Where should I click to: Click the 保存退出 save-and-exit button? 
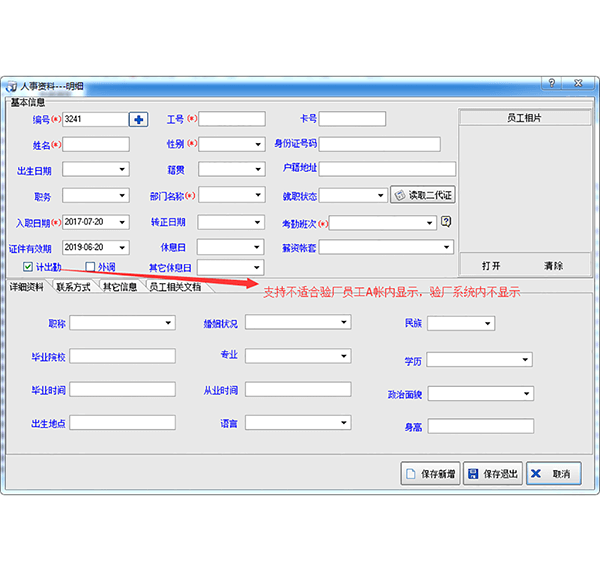coord(492,474)
